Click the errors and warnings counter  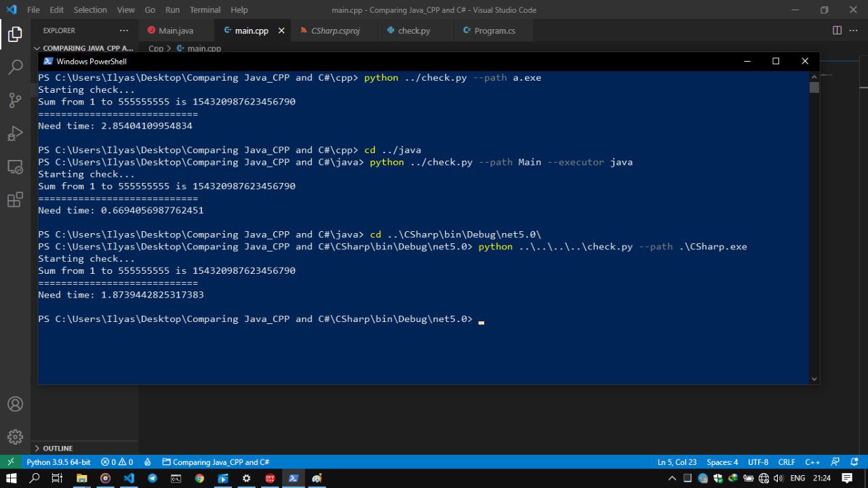117,462
